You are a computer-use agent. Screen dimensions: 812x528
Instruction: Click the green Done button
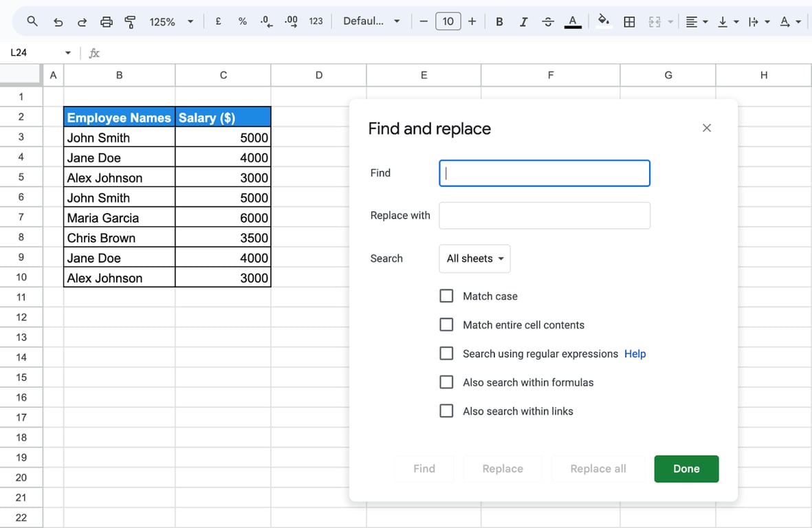(x=686, y=468)
